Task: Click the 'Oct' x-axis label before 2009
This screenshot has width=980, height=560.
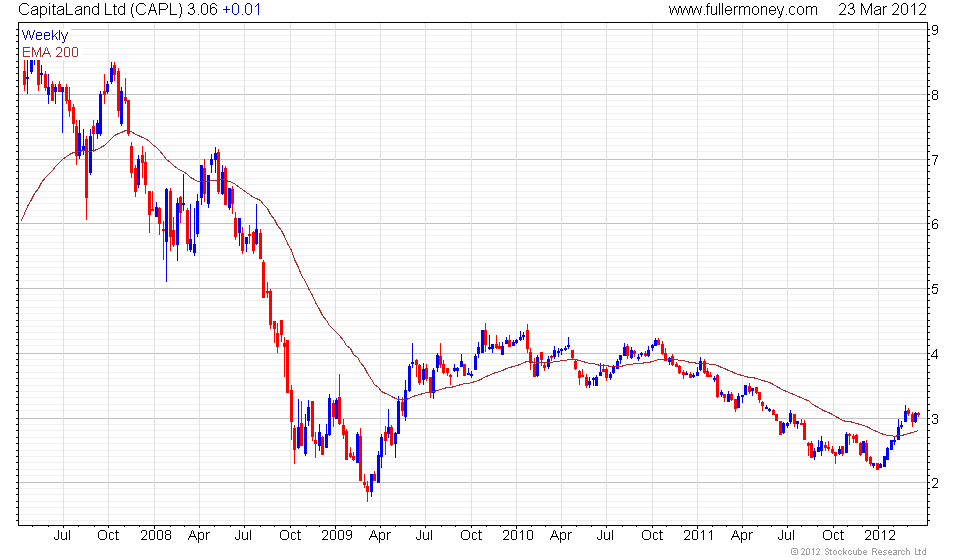Action: click(290, 536)
